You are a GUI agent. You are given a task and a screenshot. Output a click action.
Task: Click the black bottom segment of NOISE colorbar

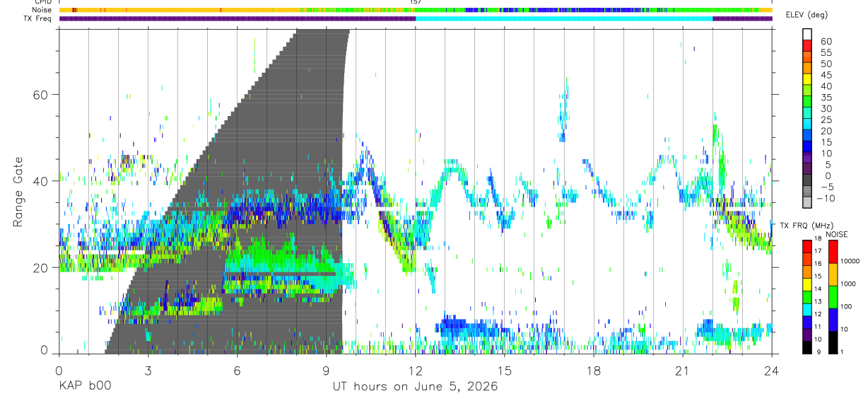pos(833,341)
